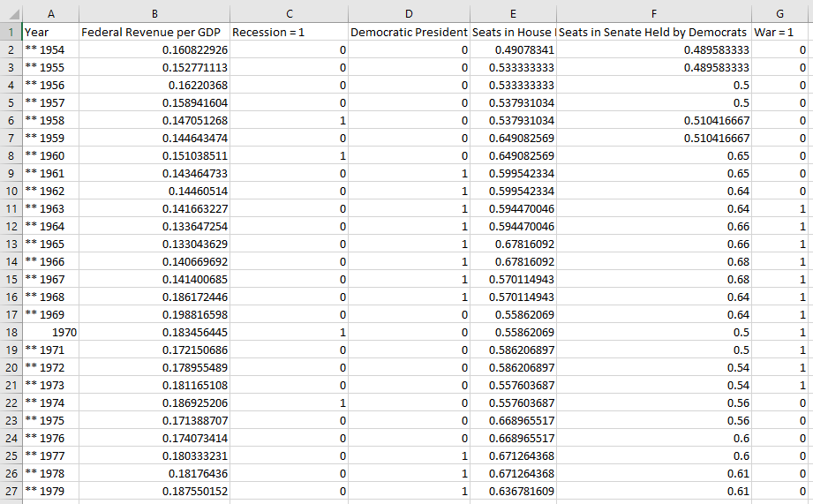
Task: Select the War value 0 in row 2
Action: point(779,49)
